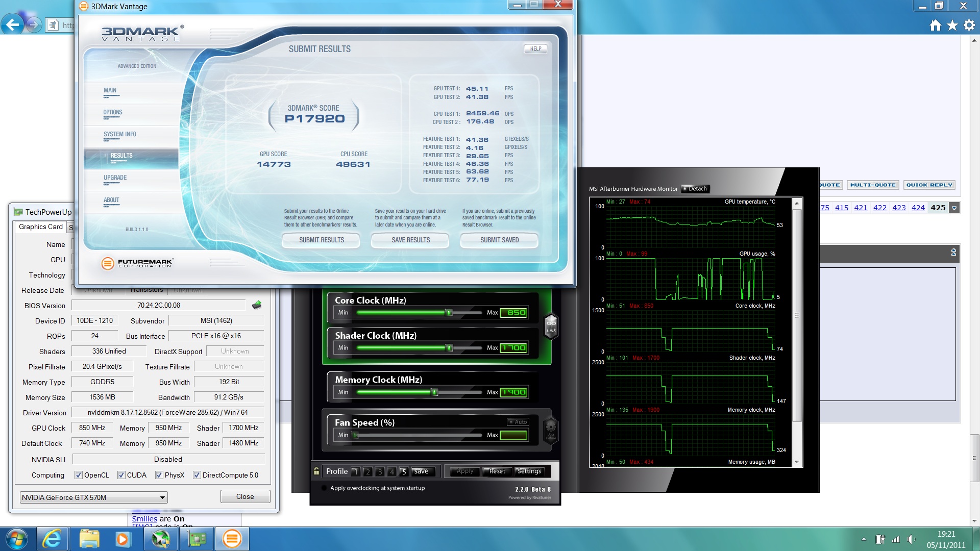Click the SAVE RESULTS button
This screenshot has height=551, width=980.
pyautogui.click(x=410, y=240)
